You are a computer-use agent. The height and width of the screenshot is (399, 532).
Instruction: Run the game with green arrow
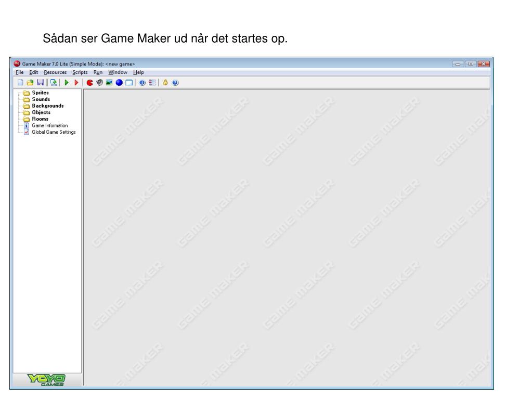pyautogui.click(x=67, y=82)
